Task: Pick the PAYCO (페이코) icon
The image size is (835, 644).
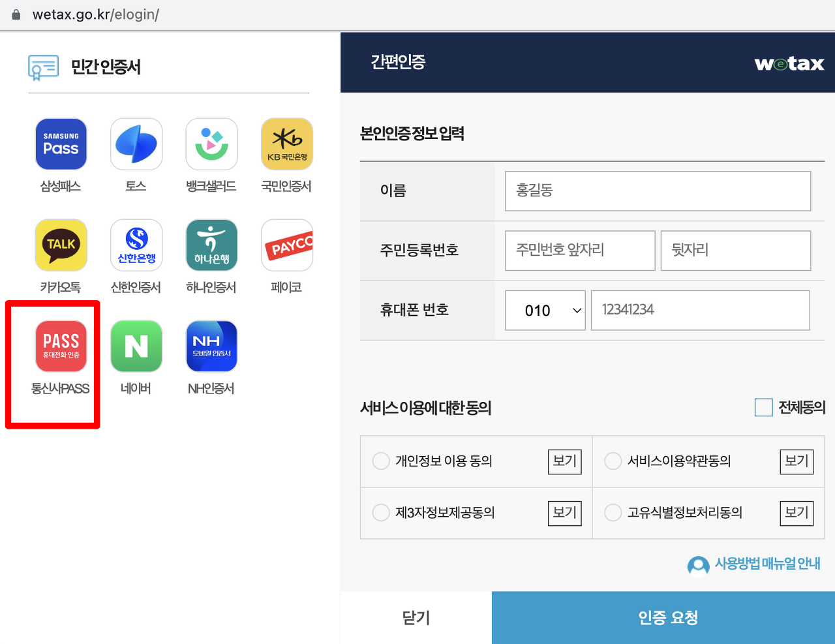Action: 287,245
